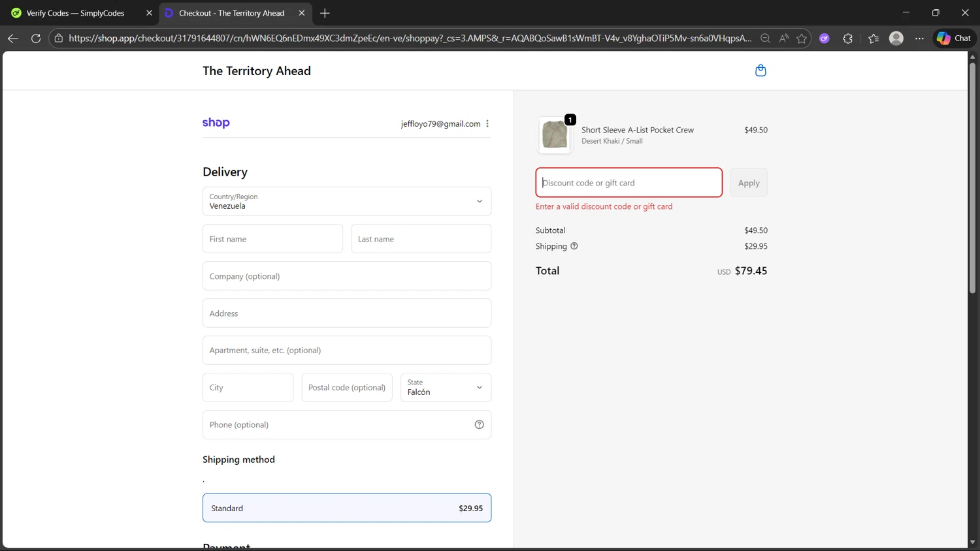This screenshot has width=980, height=551.
Task: Switch to Verify Codes SimplyCodes tab
Action: pyautogui.click(x=75, y=13)
